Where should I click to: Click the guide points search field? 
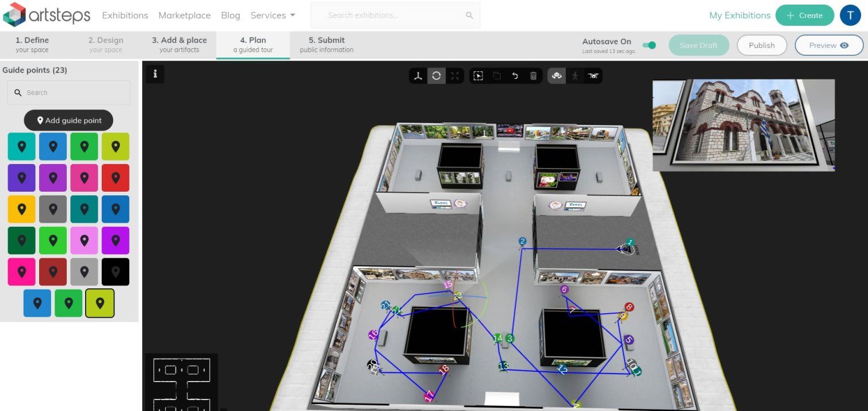tap(69, 93)
